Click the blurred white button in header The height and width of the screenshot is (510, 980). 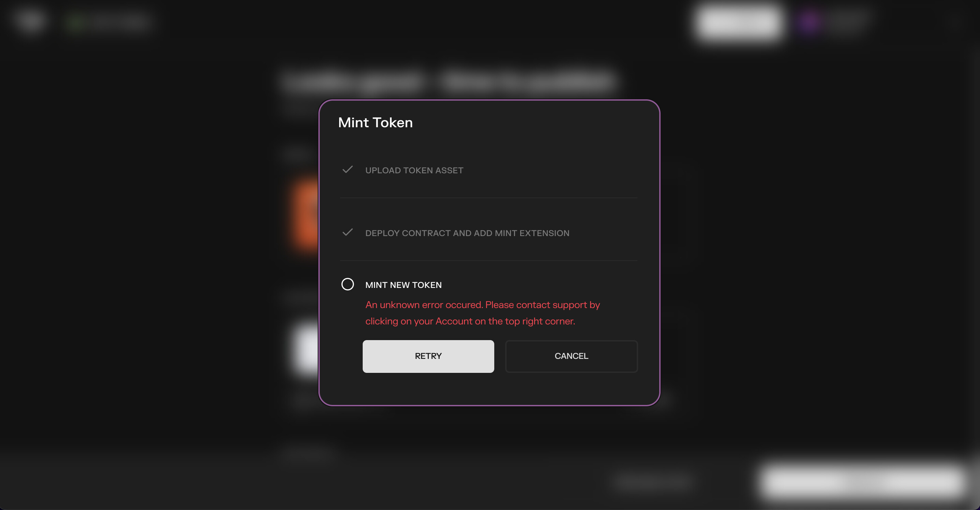[738, 21]
